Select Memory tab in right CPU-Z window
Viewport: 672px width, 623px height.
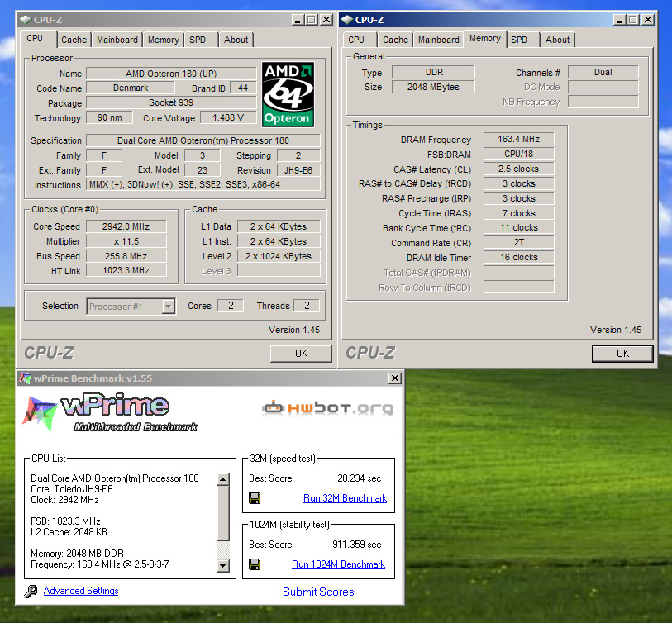tap(485, 39)
